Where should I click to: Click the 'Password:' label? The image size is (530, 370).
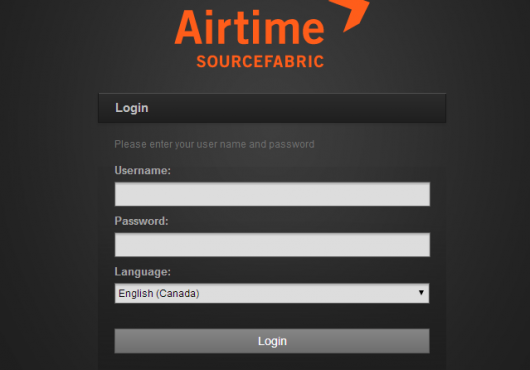(141, 221)
